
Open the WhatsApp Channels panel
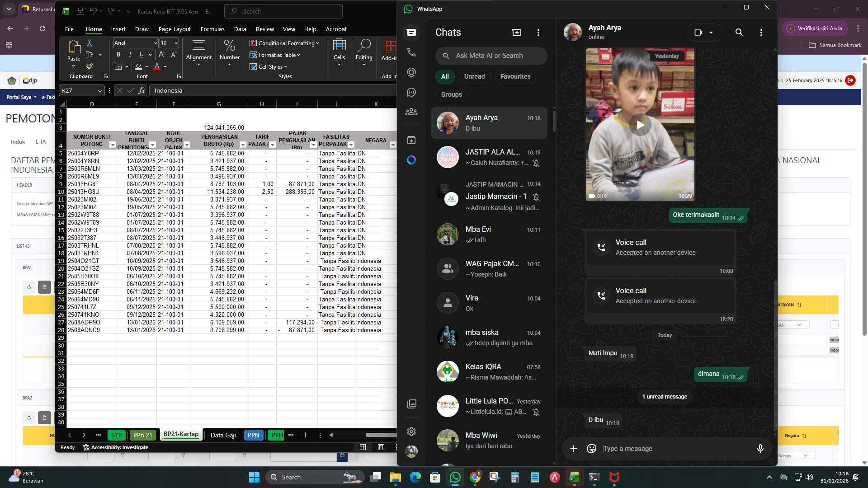(411, 92)
